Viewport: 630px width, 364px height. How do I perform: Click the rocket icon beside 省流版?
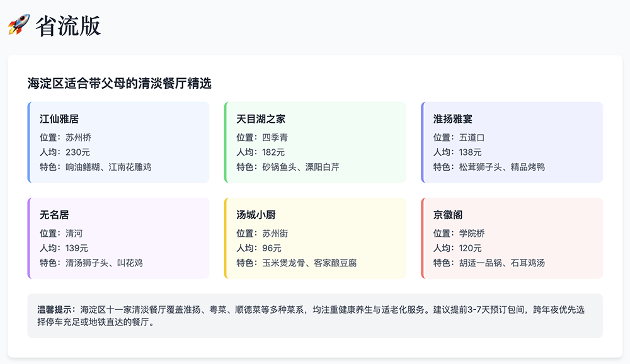point(20,23)
